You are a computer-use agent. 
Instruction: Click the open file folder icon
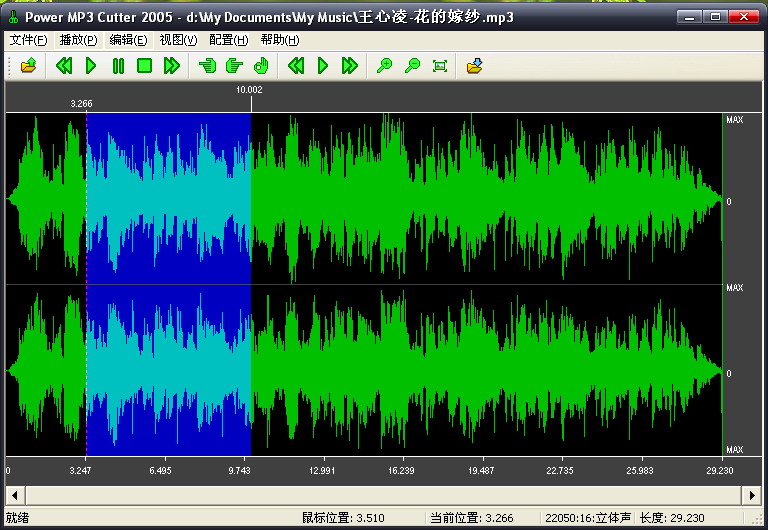click(28, 66)
